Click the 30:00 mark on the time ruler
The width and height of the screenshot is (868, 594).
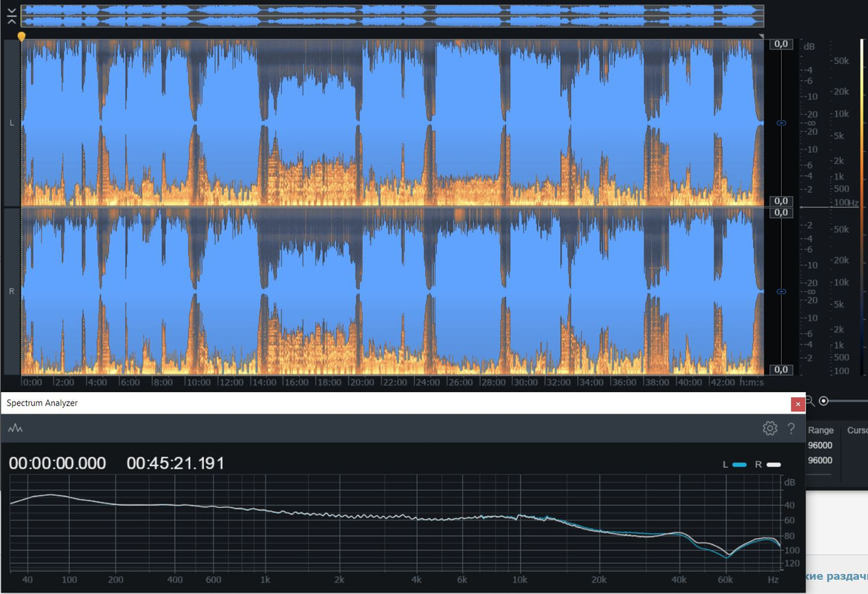click(x=525, y=382)
